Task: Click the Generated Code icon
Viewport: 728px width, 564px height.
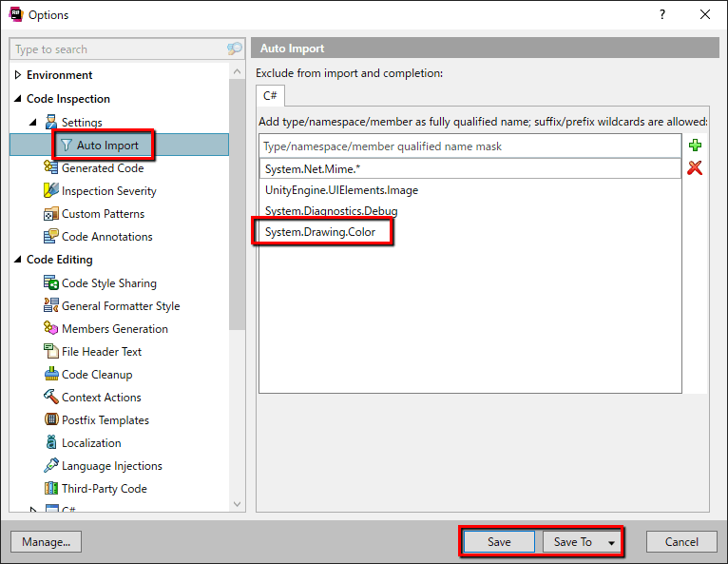Action: click(x=50, y=167)
